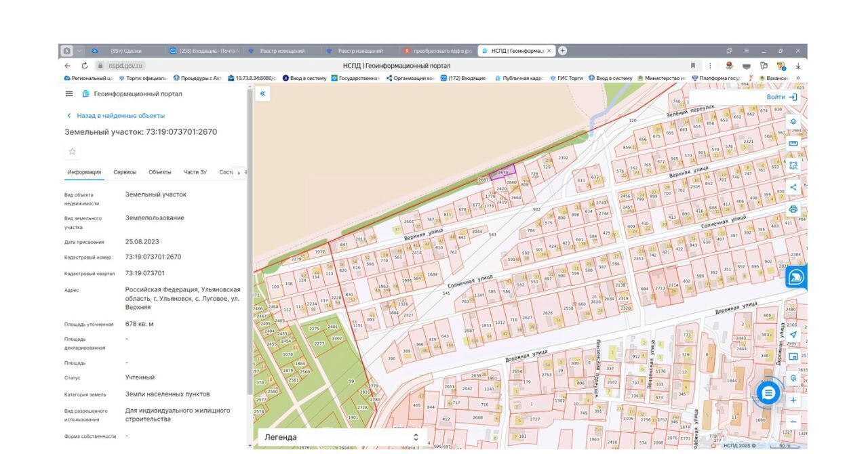Switch to the Объекты tab
This screenshot has width=868, height=454.
[160, 172]
